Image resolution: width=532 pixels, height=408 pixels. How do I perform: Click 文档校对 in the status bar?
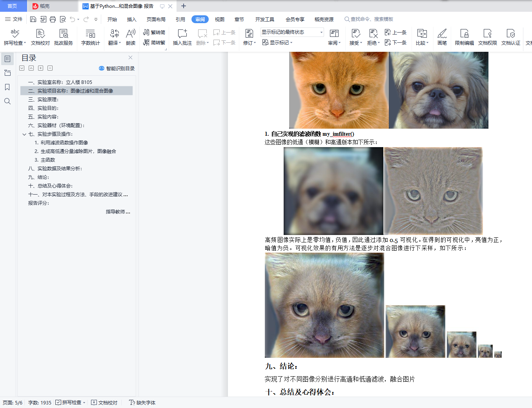(104, 403)
